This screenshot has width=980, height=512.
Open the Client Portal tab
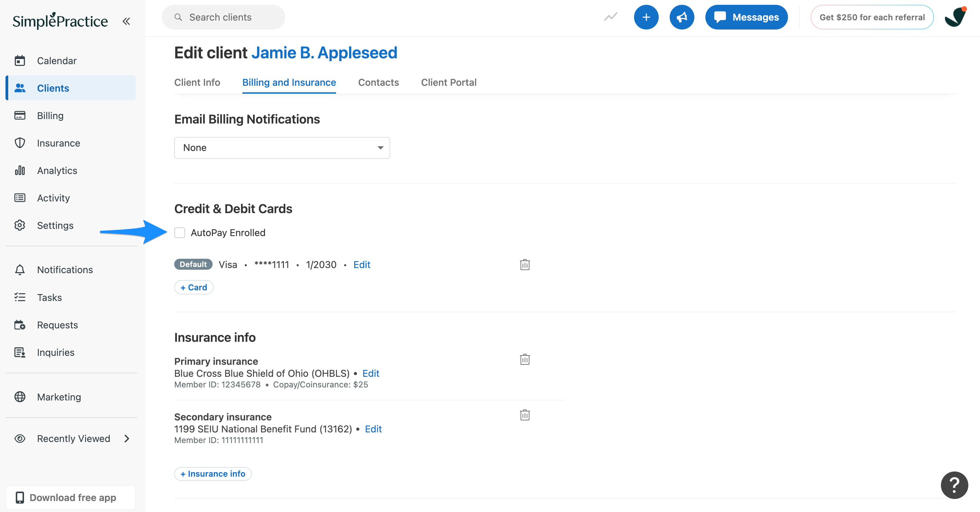point(449,82)
